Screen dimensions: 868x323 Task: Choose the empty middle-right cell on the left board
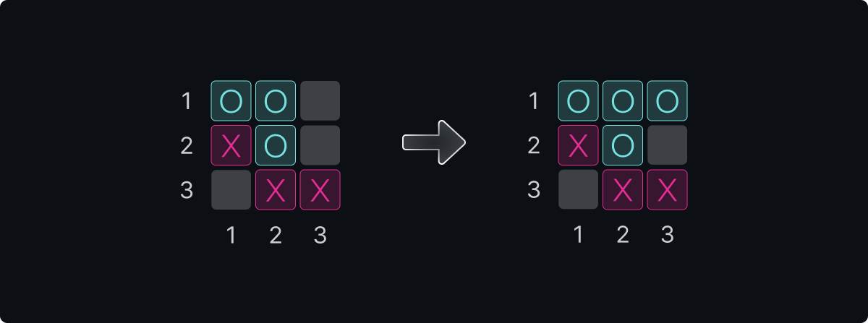tap(320, 145)
